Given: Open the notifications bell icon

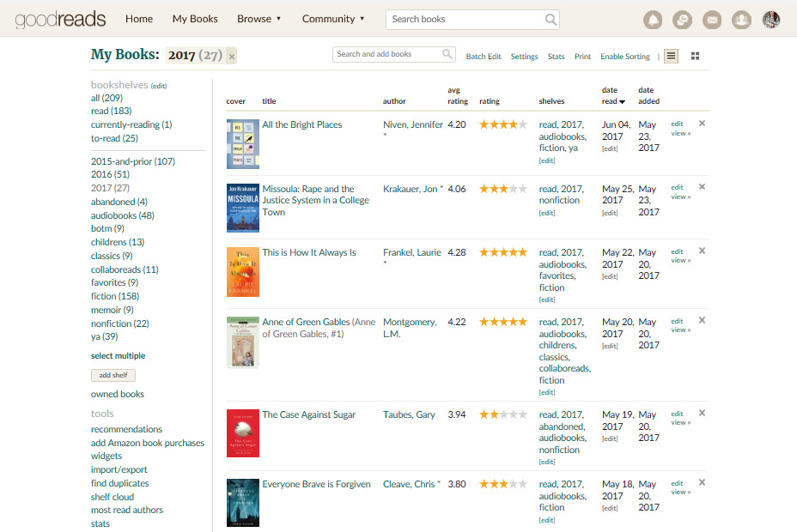Looking at the screenshot, I should (x=653, y=20).
